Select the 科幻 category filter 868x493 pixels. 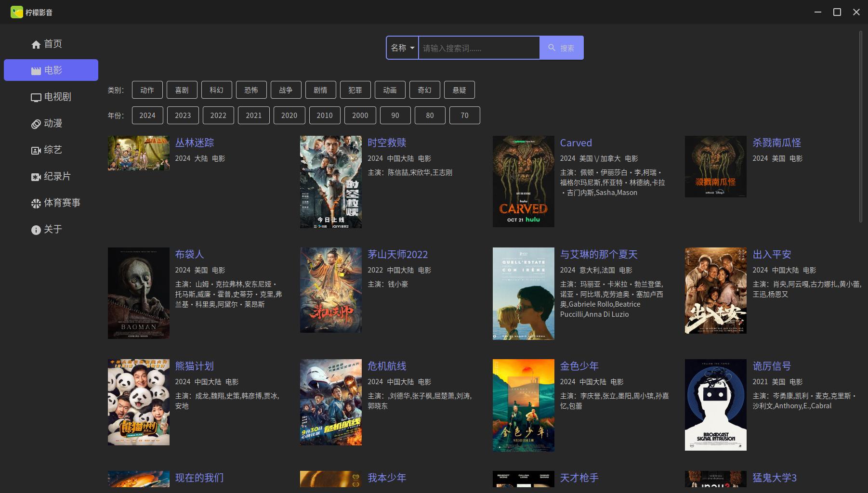217,90
